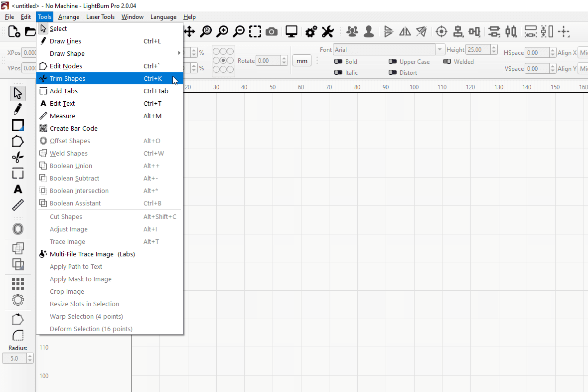Click the Offset Shapes tool in sidebar
This screenshot has width=588, height=392.
(x=17, y=229)
